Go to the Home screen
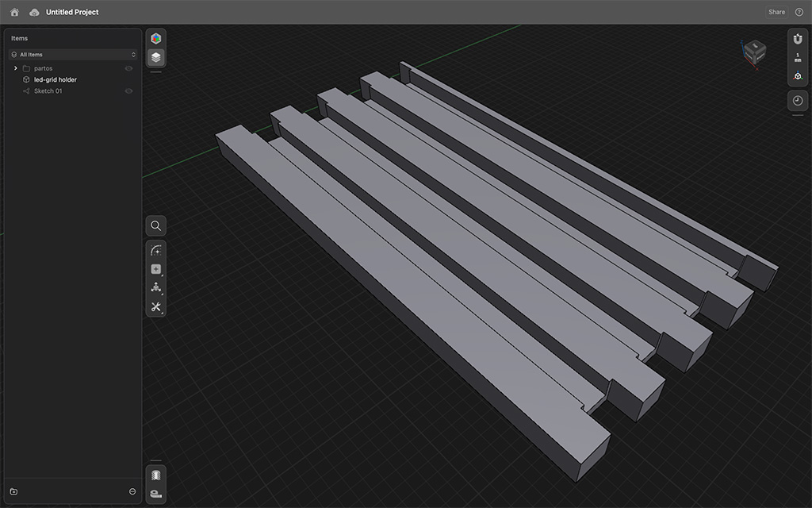The image size is (812, 508). click(14, 12)
